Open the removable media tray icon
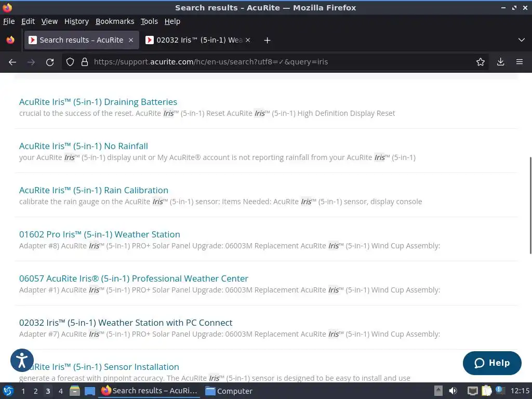 click(438, 391)
